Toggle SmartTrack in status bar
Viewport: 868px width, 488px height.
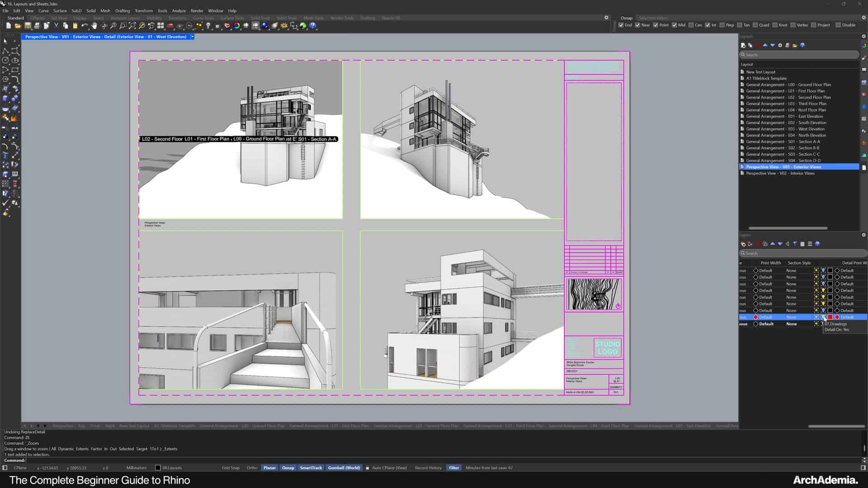[311, 468]
